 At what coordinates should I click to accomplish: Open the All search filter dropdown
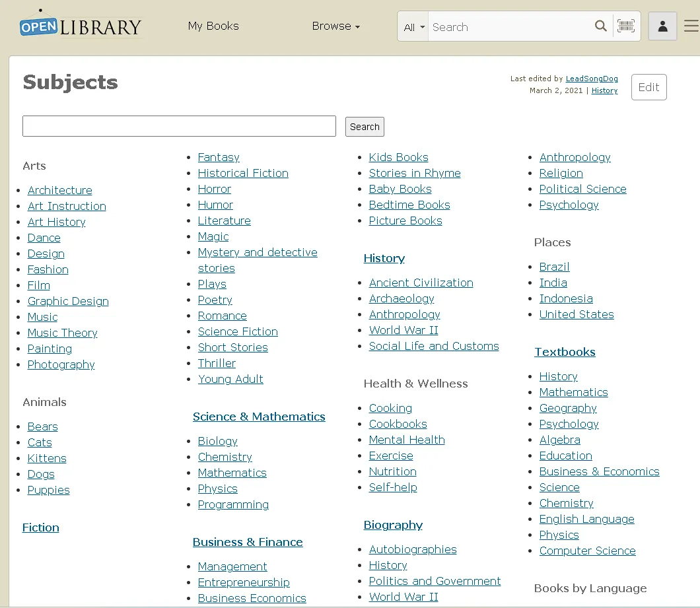pyautogui.click(x=413, y=27)
